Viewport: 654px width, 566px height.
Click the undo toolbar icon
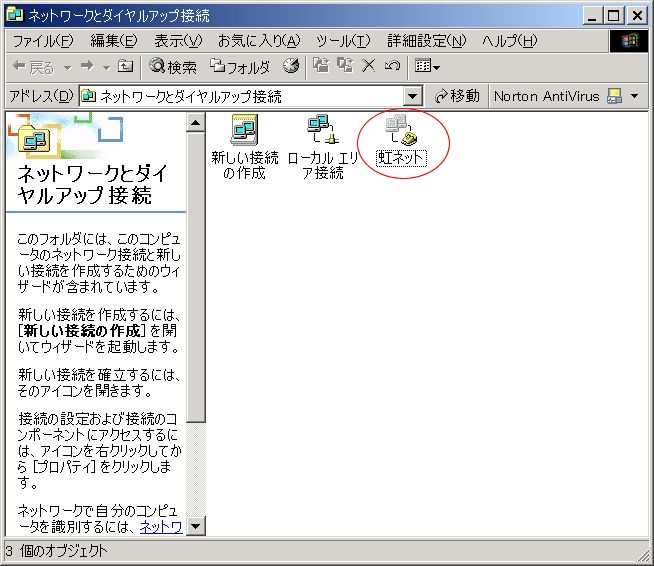coord(392,66)
